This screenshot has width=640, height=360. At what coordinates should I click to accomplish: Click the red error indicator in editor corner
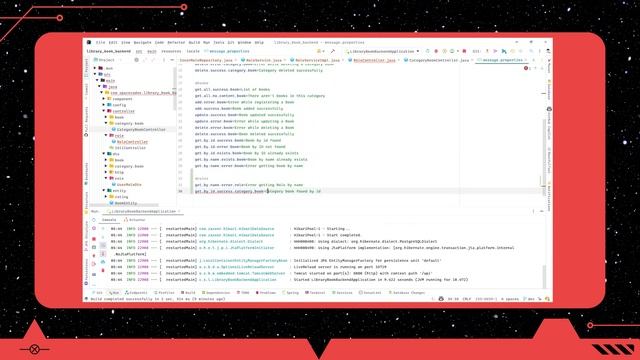527,68
